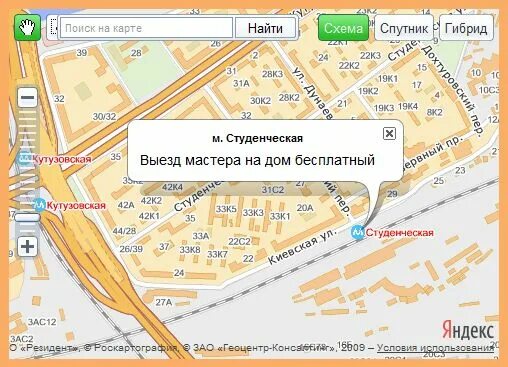The height and width of the screenshot is (367, 508).
Task: Click the Студенческая metro station icon
Action: [x=358, y=232]
